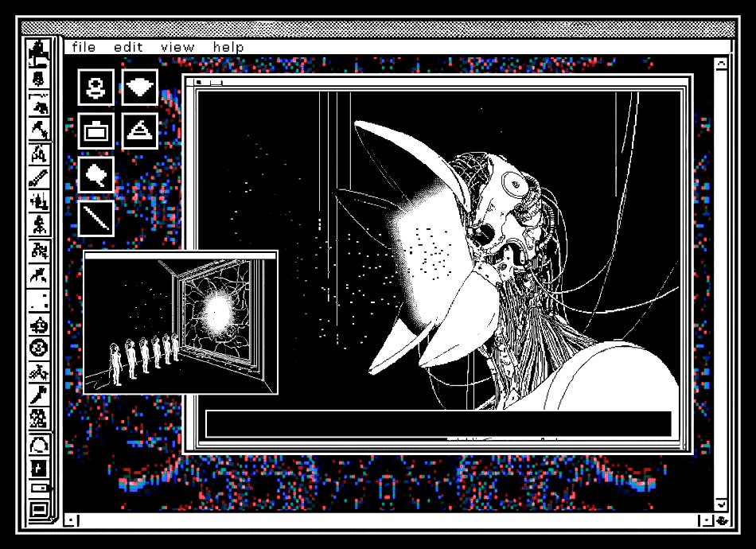Select the paint bucket tool in the palette
The width and height of the screenshot is (756, 549).
96,174
